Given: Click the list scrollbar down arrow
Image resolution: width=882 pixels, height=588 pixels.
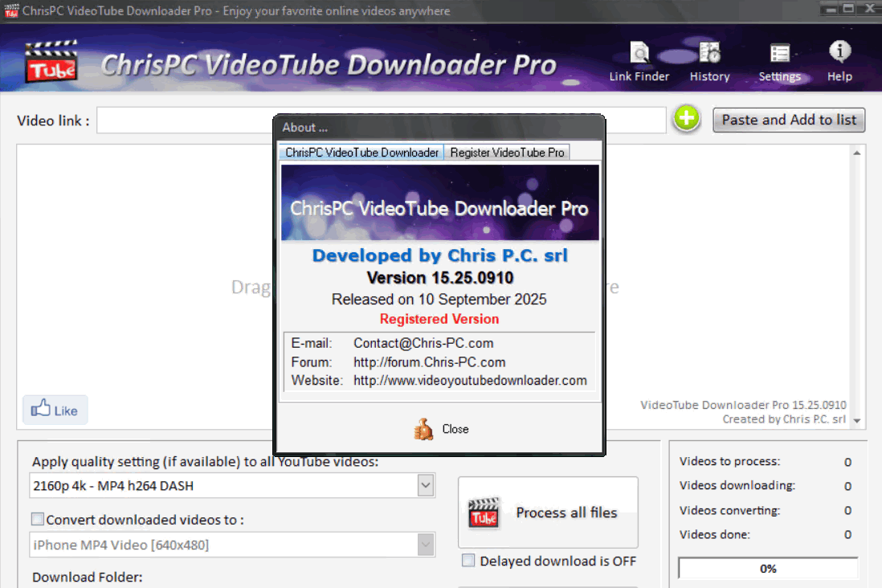Looking at the screenshot, I should 856,421.
